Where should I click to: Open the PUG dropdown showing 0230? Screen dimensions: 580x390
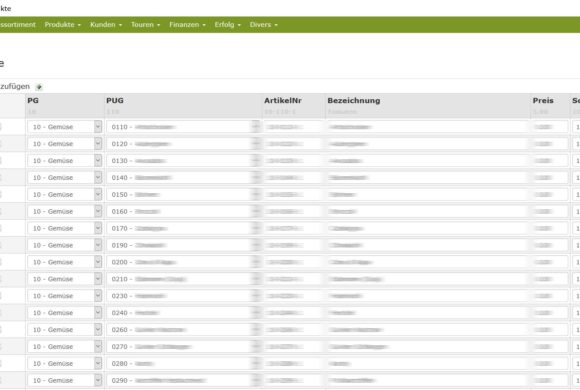[183, 296]
